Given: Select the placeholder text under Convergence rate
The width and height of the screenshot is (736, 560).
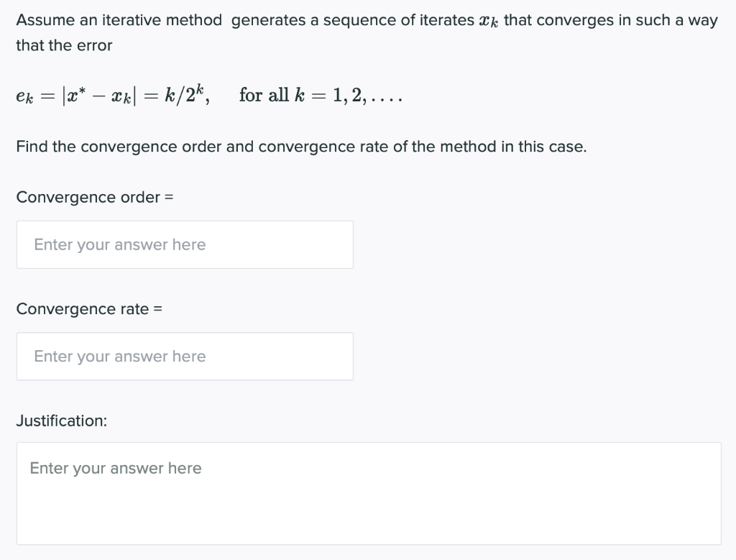Looking at the screenshot, I should 119,356.
